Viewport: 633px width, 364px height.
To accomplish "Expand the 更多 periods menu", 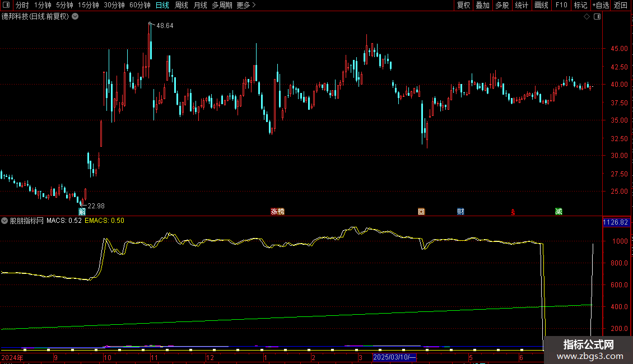I will [x=246, y=5].
